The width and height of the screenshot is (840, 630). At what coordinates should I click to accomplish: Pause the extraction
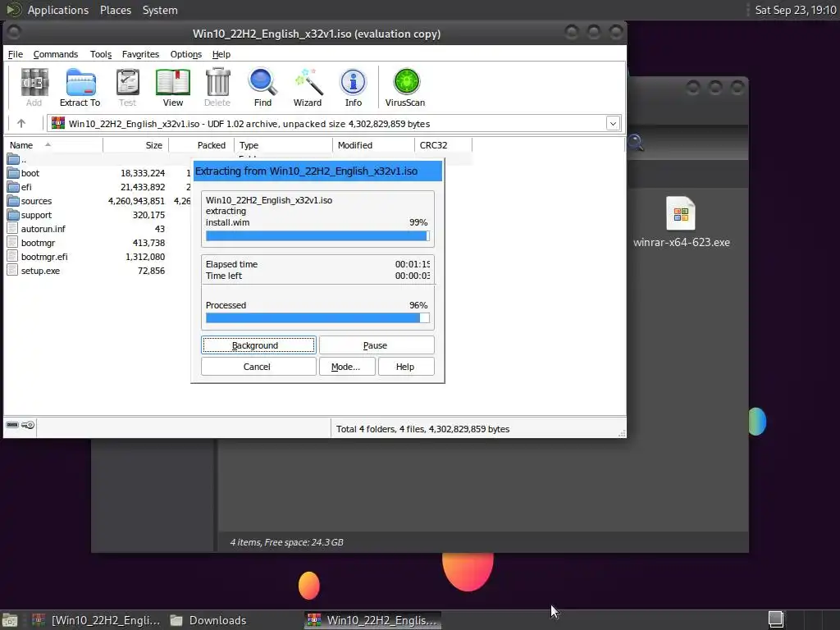point(377,345)
